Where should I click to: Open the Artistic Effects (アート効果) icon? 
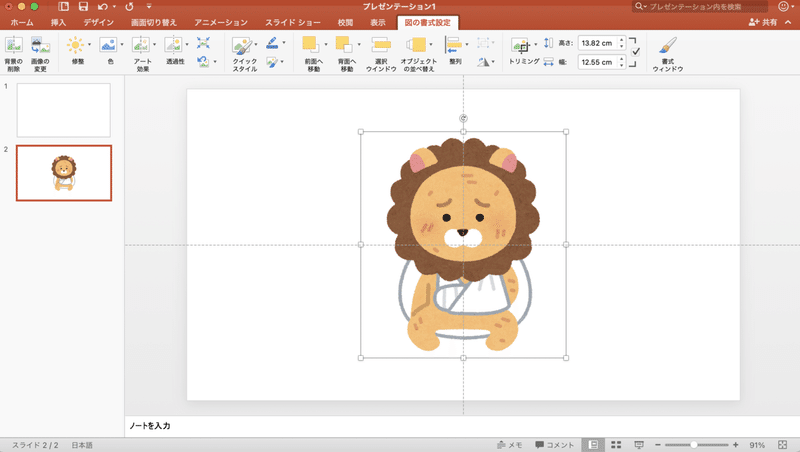point(140,45)
